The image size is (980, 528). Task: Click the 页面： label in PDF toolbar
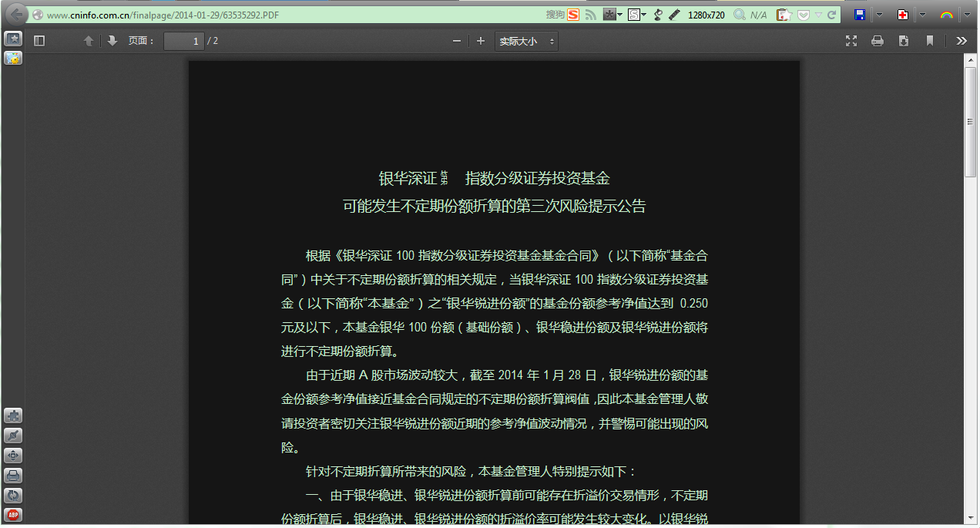click(142, 41)
